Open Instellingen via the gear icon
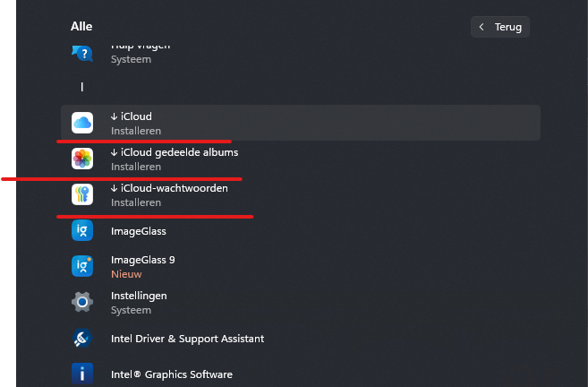The width and height of the screenshot is (588, 387). pos(82,302)
